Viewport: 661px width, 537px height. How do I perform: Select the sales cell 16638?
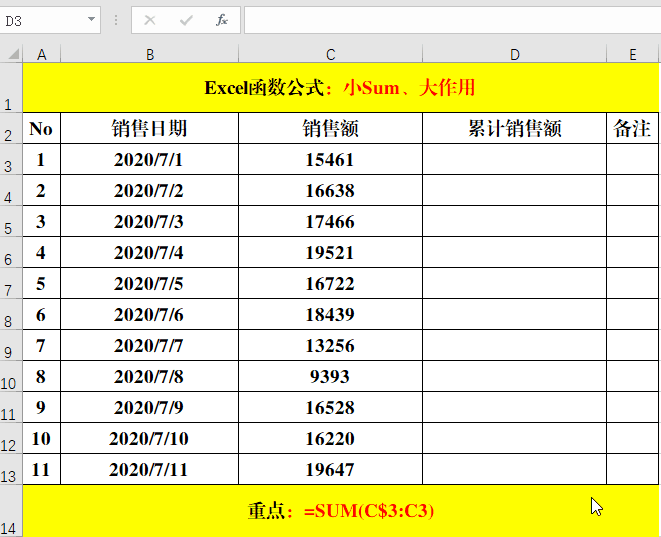click(x=330, y=191)
